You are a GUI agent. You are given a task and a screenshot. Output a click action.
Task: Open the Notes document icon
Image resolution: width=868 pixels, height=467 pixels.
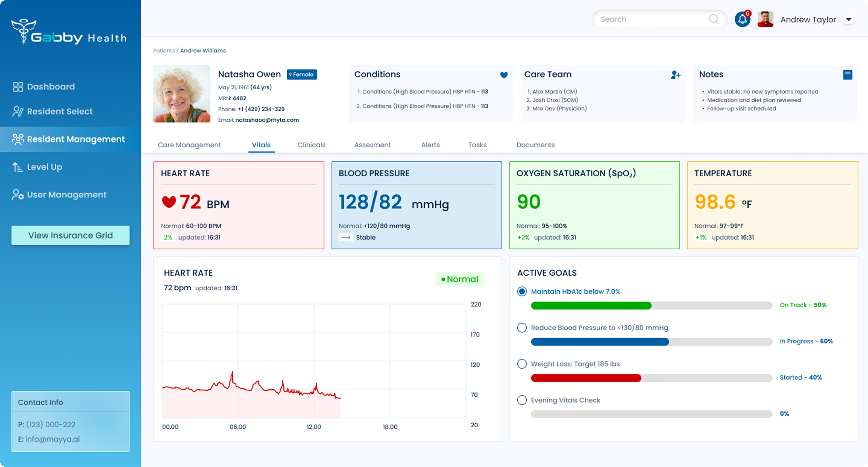point(847,75)
